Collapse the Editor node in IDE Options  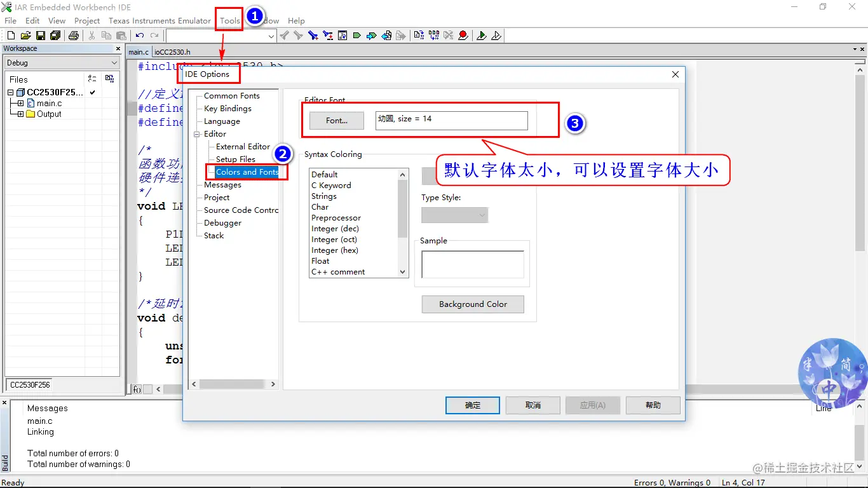coord(197,134)
